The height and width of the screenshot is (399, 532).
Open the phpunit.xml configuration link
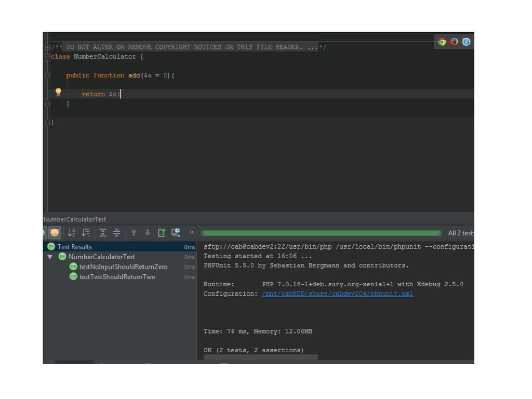pos(337,294)
